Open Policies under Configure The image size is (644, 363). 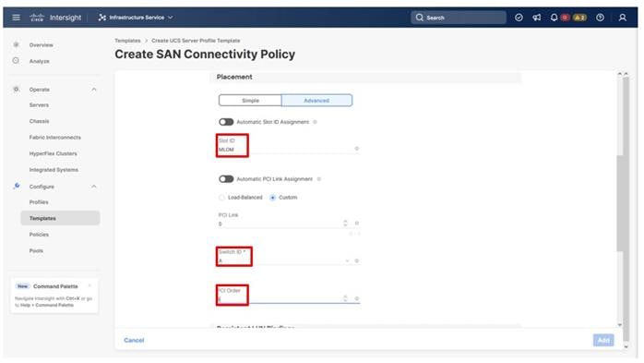(39, 235)
